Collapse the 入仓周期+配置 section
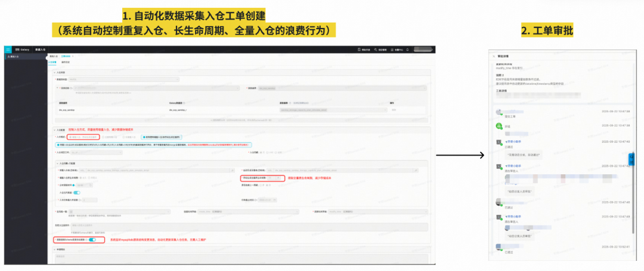This screenshot has height=271, width=644. click(57, 163)
